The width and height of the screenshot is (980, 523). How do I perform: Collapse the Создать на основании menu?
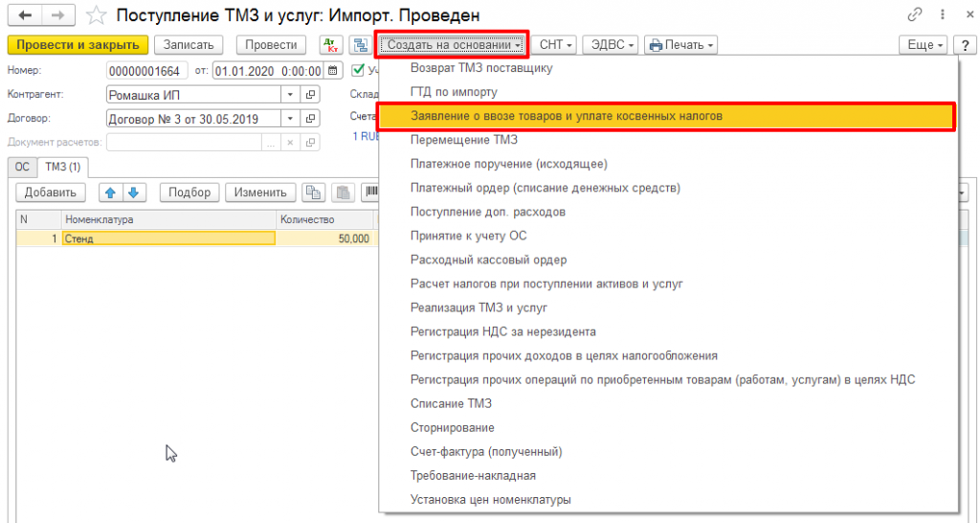click(453, 45)
